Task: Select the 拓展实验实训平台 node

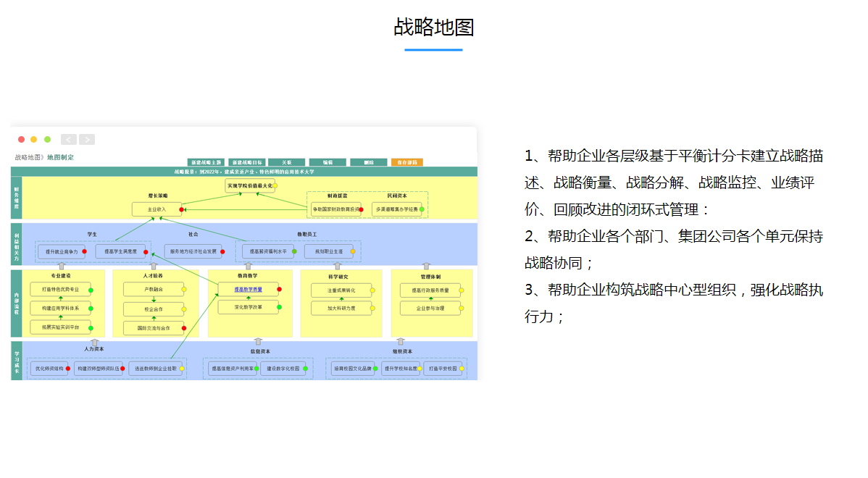Action: tap(60, 327)
